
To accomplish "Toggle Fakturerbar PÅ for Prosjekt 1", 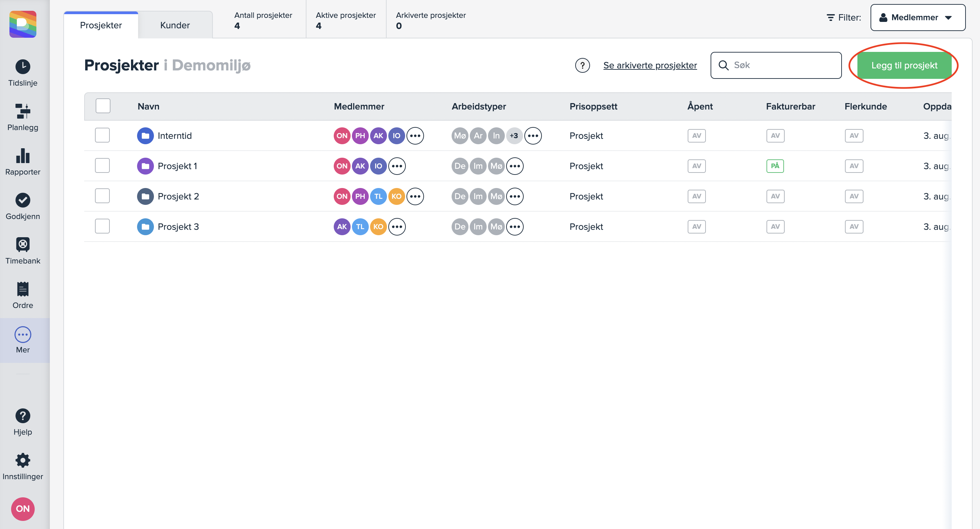I will click(775, 166).
